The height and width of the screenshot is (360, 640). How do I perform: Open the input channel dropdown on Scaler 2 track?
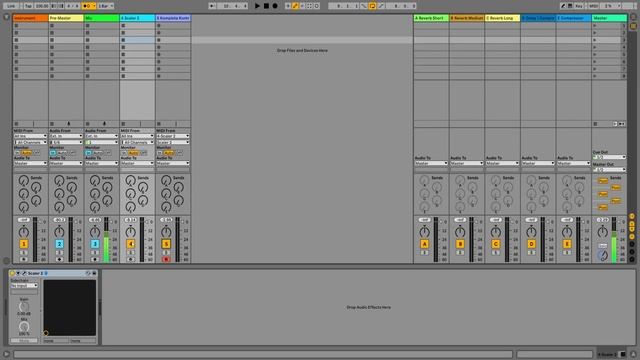coord(137,142)
